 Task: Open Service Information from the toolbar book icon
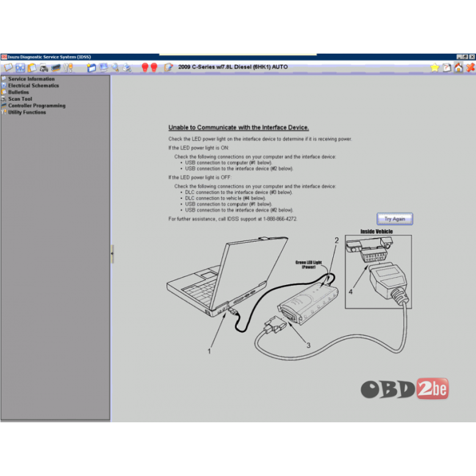click(8, 67)
